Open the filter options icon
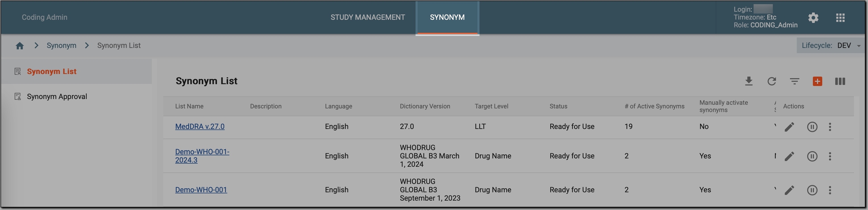868x210 pixels. point(794,81)
